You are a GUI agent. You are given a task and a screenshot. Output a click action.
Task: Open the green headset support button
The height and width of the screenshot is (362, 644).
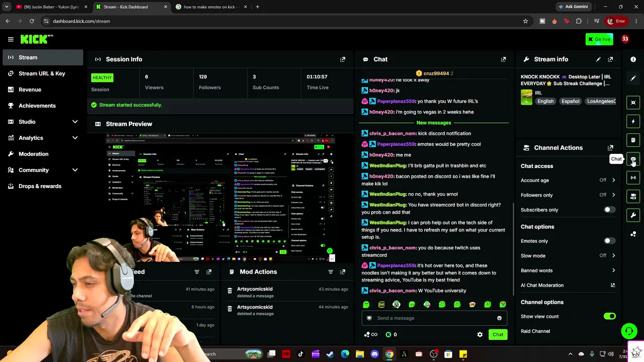tap(629, 331)
